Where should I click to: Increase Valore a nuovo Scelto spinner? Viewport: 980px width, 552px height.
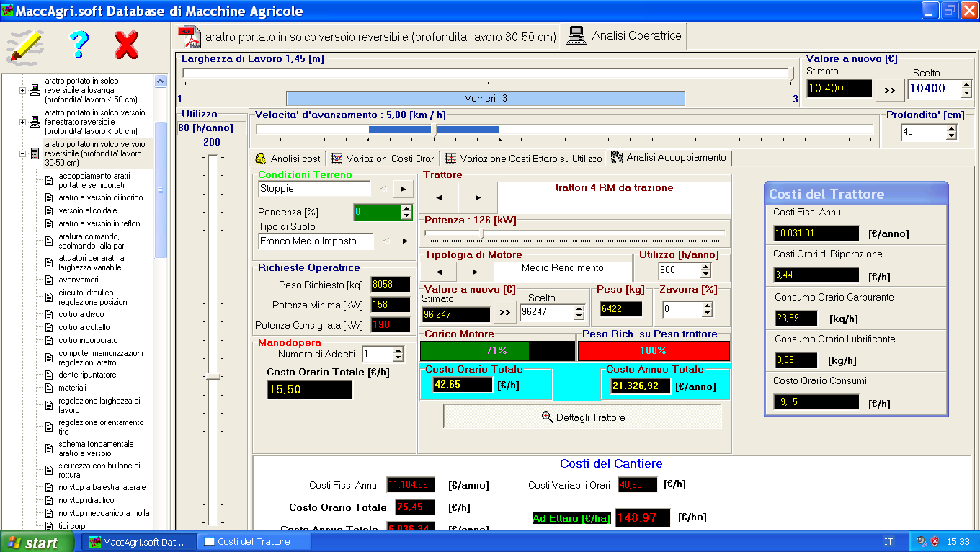point(967,84)
